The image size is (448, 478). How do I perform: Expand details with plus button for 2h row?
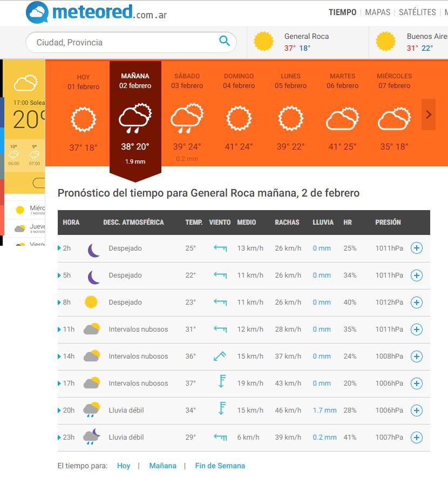(x=416, y=248)
